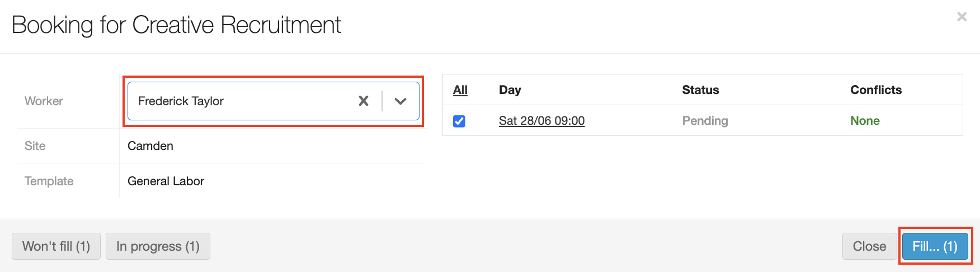Expand the Worker dropdown chevron
The width and height of the screenshot is (980, 272).
coord(401,101)
